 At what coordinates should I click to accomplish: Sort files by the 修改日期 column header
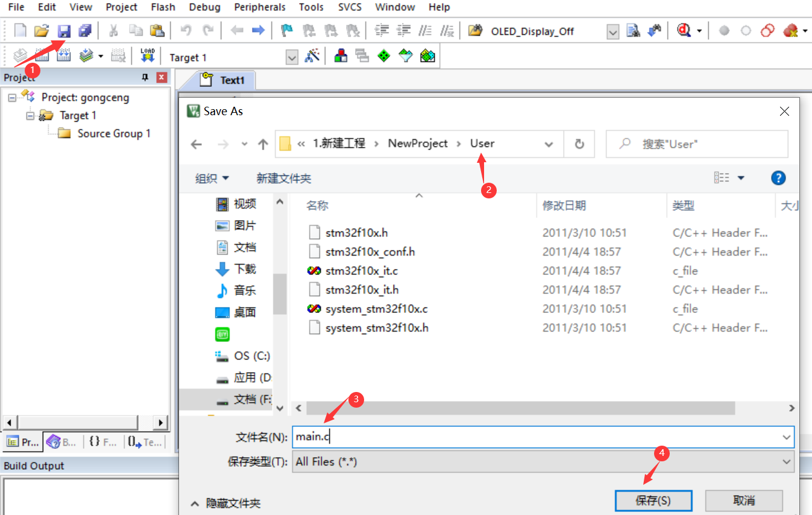pos(564,206)
